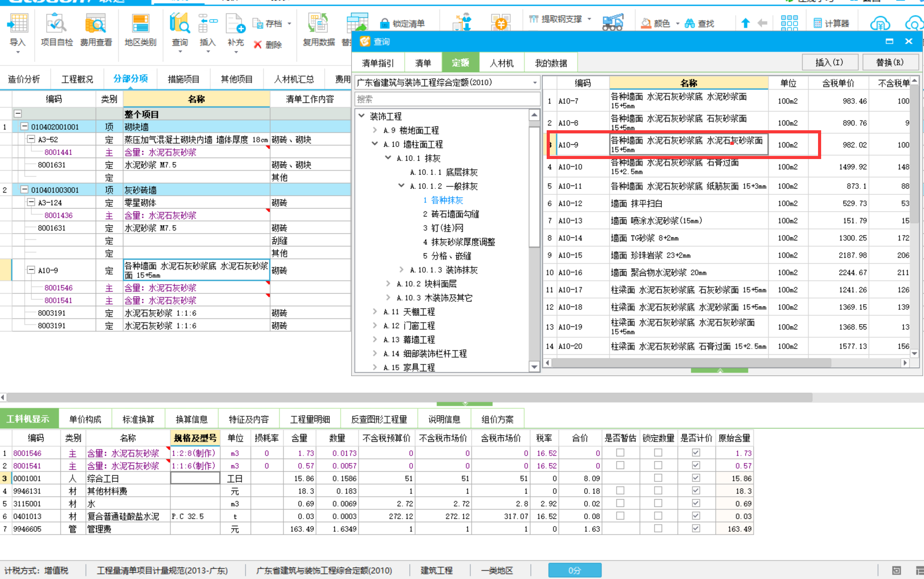Toggle 锁定数量 checkbox for 综合工日 row
This screenshot has height=579, width=924.
658,478
